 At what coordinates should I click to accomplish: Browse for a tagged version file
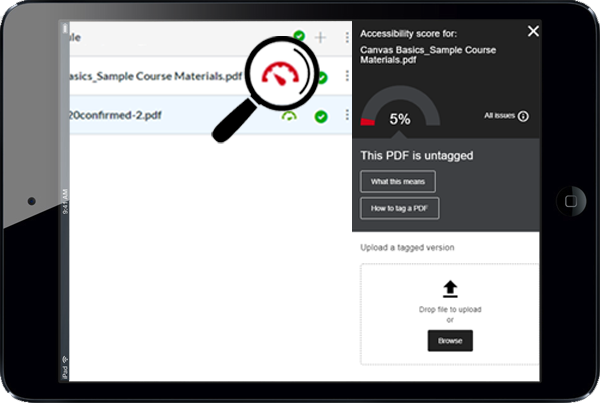coord(450,340)
